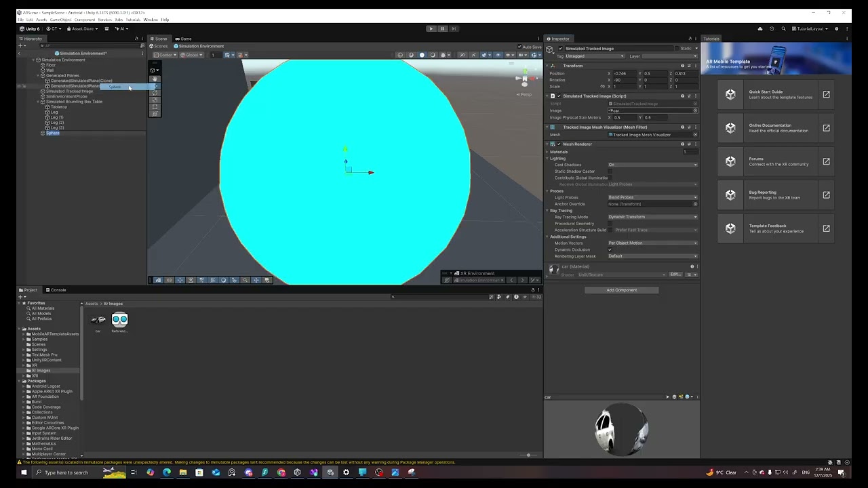
Task: Click the Project panel add (+) button
Action: (x=21, y=297)
